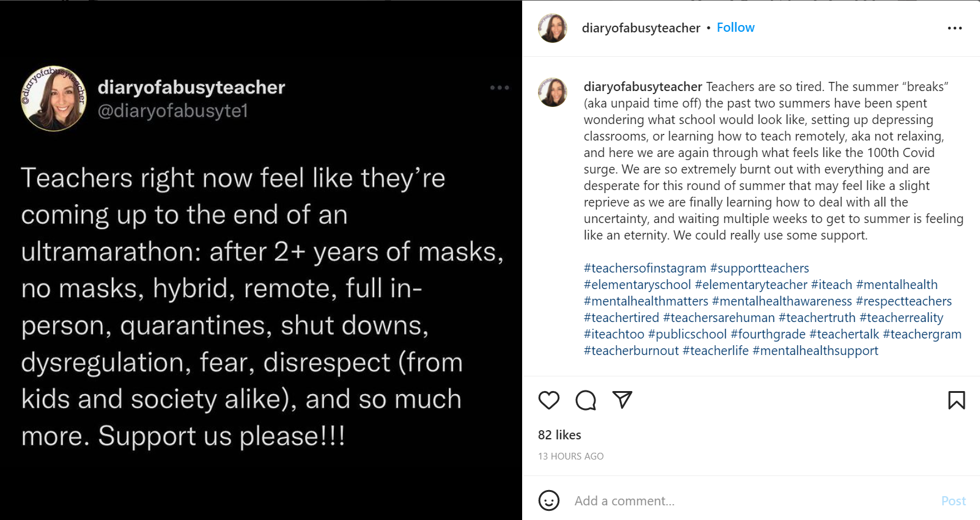This screenshot has width=980, height=520.
Task: Click the avatar beside the caption
Action: 553,92
